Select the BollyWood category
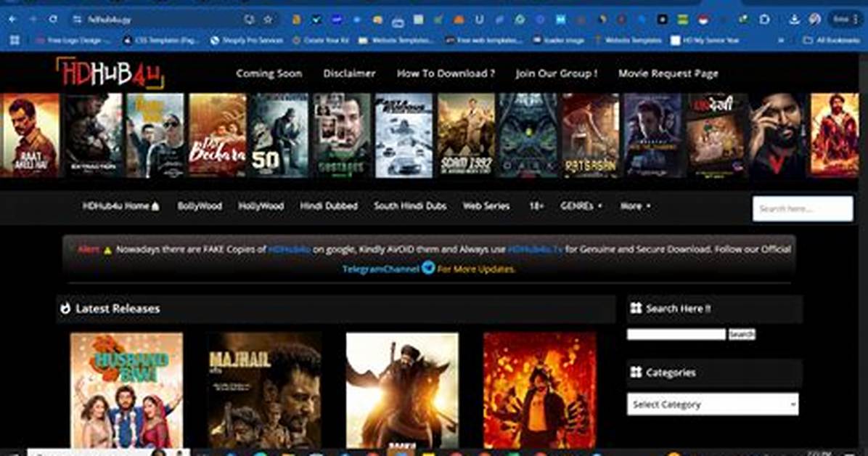Screen dimensions: 868x456 [200, 206]
